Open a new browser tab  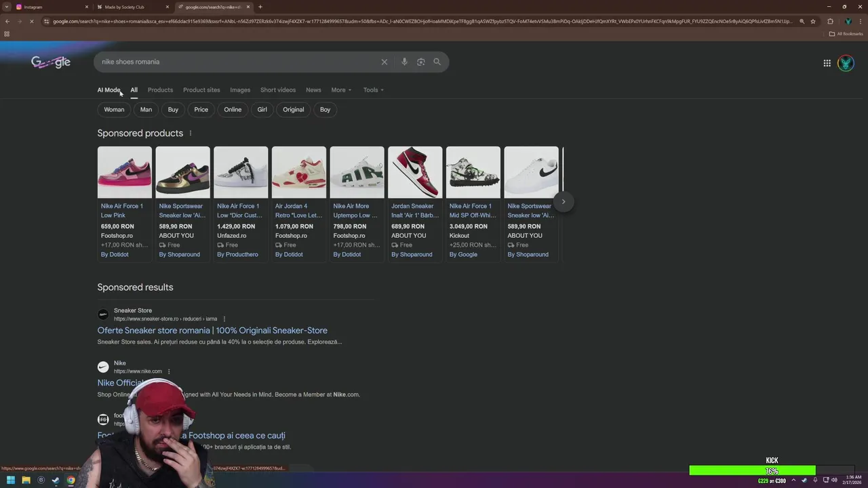260,7
